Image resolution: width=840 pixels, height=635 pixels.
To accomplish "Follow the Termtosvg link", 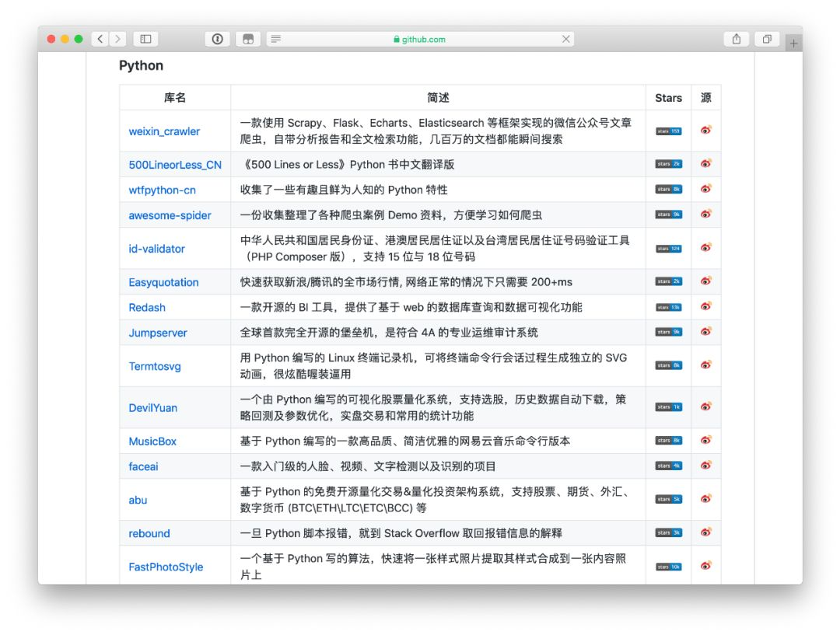I will click(155, 367).
